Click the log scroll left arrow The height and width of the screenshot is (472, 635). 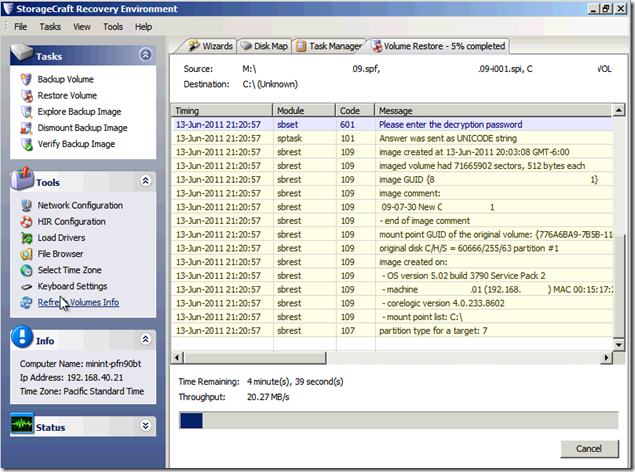click(177, 357)
